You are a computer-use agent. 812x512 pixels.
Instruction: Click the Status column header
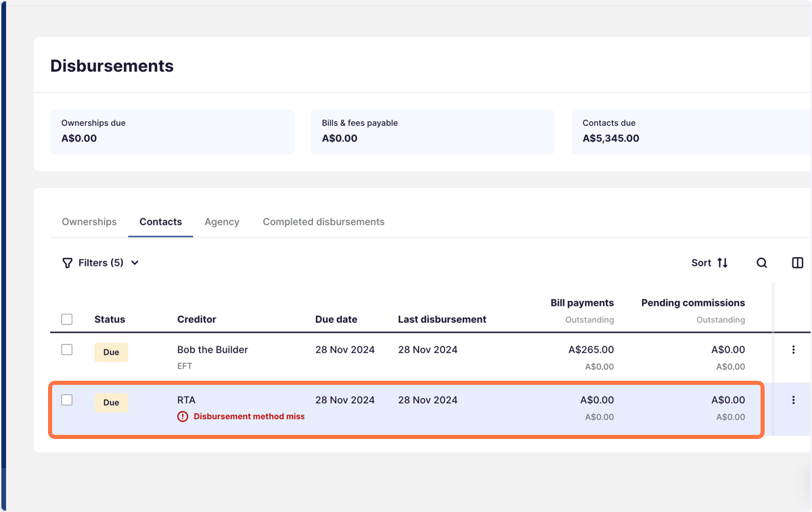click(110, 319)
